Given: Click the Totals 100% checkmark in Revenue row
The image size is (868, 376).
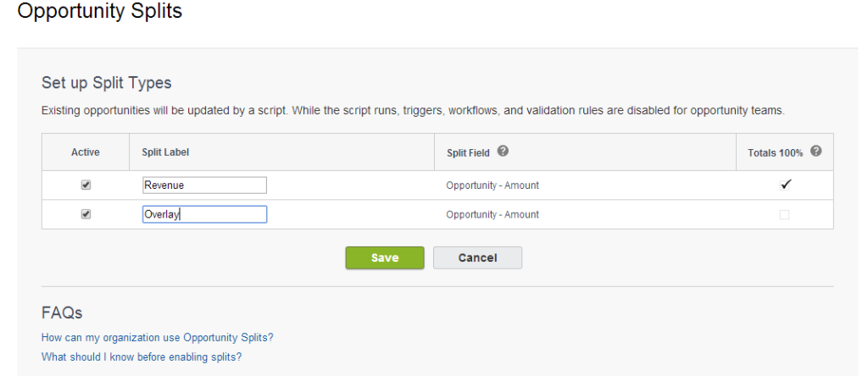Looking at the screenshot, I should (785, 185).
